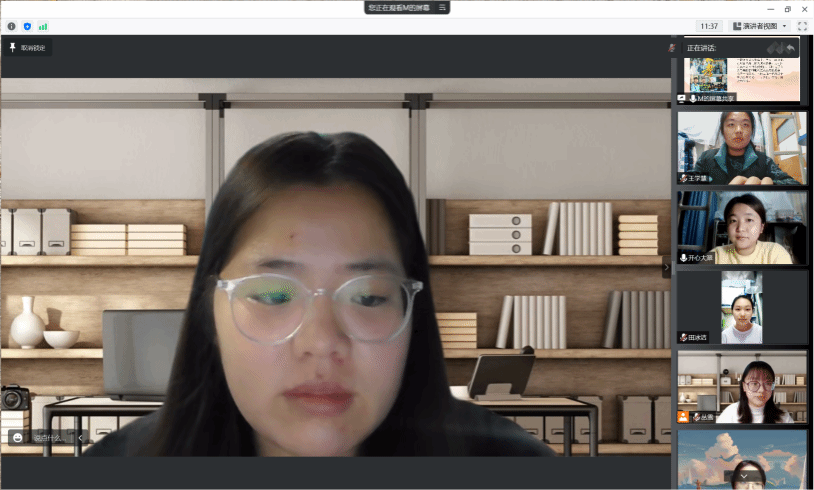The width and height of the screenshot is (814, 490).
Task: Enter full screen with the expand icon
Action: pos(802,26)
